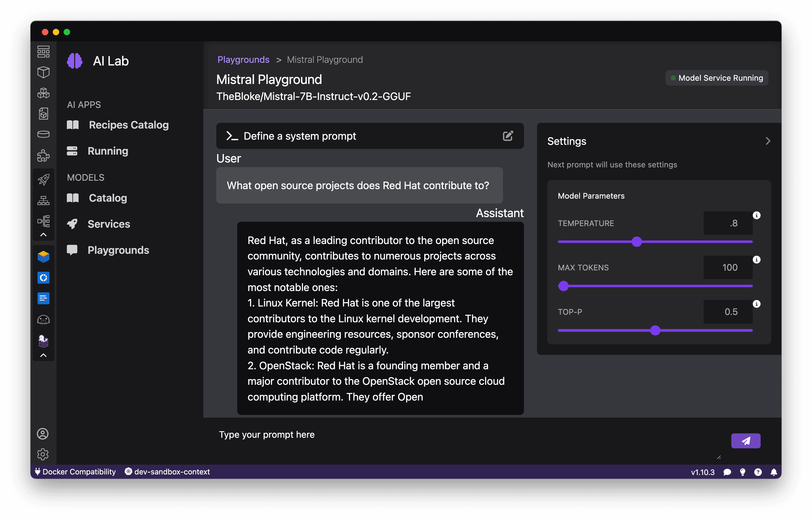The width and height of the screenshot is (812, 519).
Task: Show info for Temperature parameter
Action: pos(757,215)
